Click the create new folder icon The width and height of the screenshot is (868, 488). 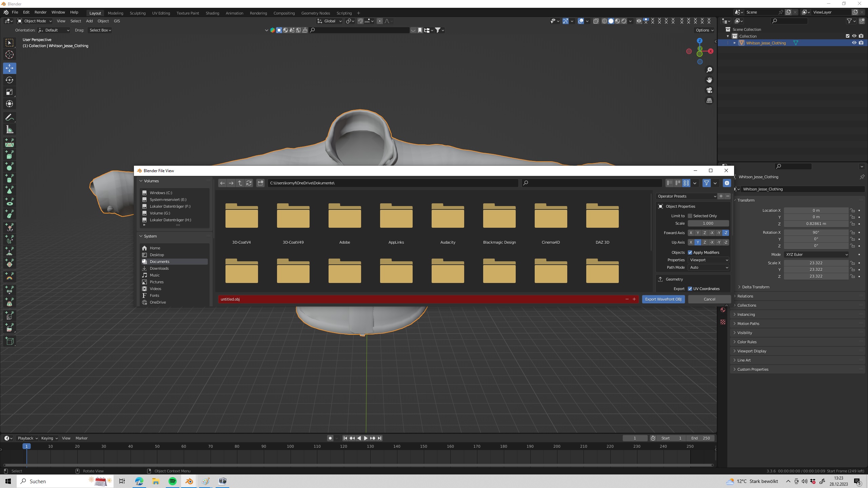[x=260, y=183]
